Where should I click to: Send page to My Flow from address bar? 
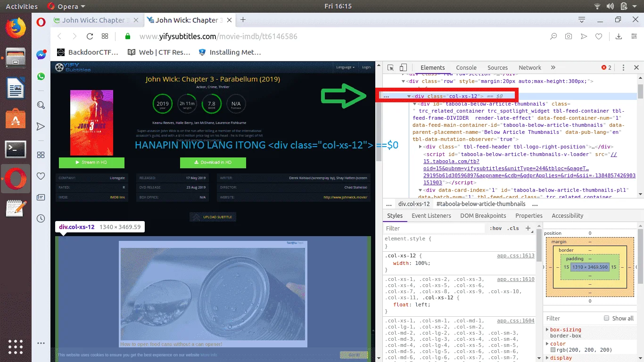point(584,36)
